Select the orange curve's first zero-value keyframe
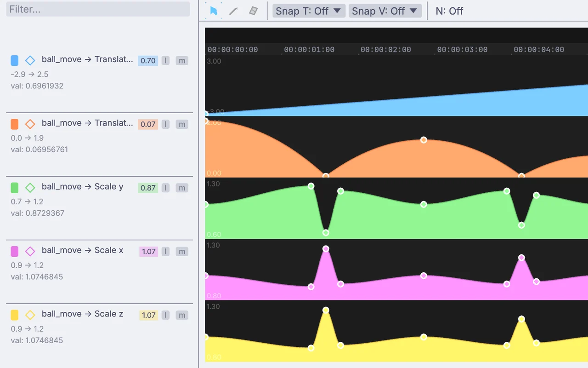Screen dimensions: 588x368 [326, 176]
